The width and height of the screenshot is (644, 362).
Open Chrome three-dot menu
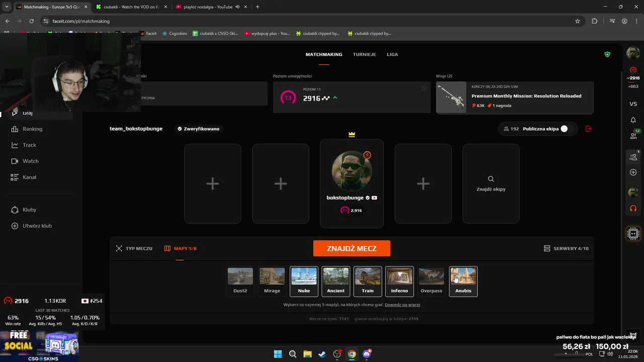[636, 21]
